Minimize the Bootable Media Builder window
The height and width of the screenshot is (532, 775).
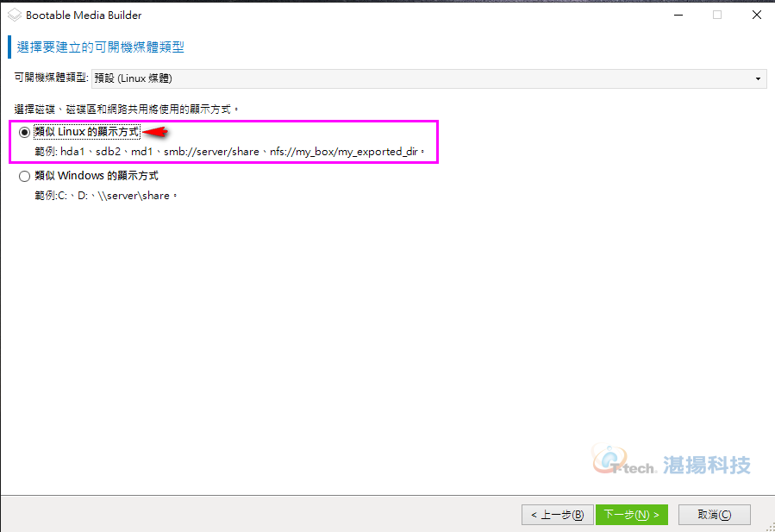click(x=678, y=16)
